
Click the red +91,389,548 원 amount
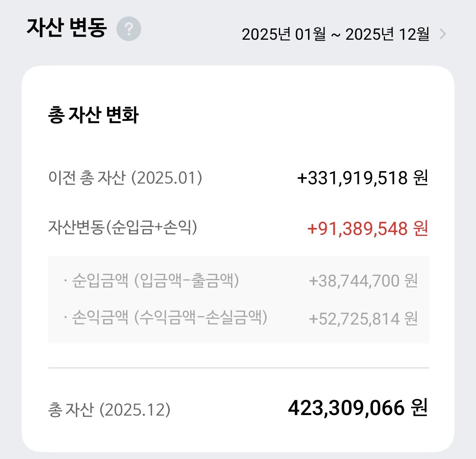(367, 229)
